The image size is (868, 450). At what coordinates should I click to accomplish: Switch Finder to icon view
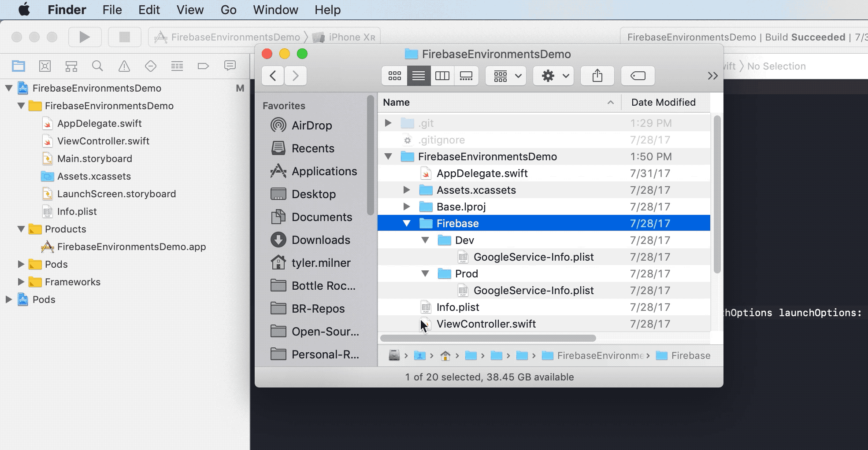point(394,76)
